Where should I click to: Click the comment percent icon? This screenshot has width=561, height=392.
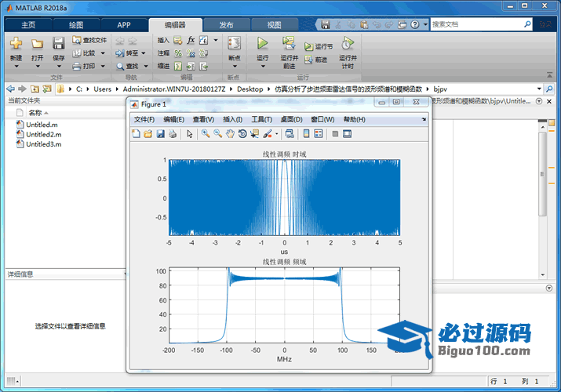pyautogui.click(x=178, y=53)
